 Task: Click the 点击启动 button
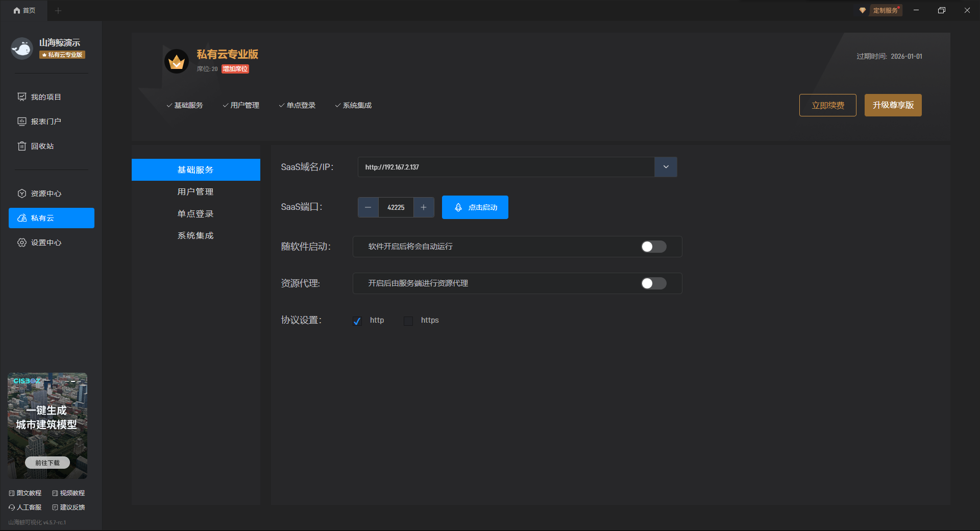pos(475,207)
